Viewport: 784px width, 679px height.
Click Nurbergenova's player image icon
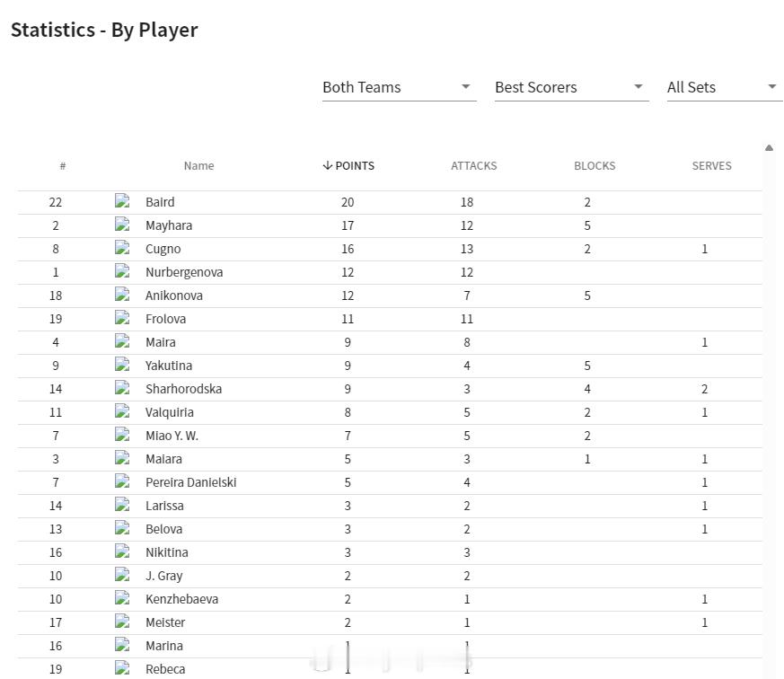click(x=122, y=272)
